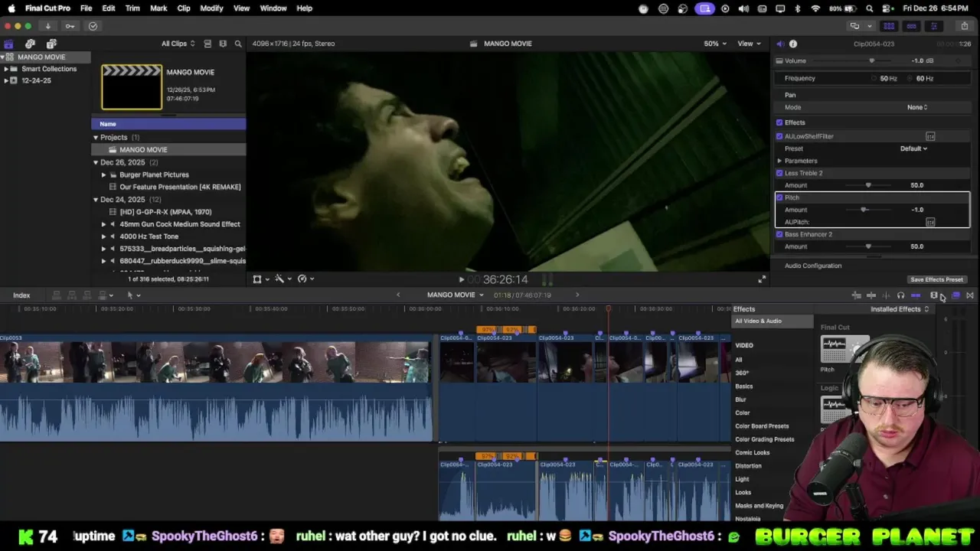
Task: Open clip appearance filmstrip icon in timeline
Action: tap(934, 295)
